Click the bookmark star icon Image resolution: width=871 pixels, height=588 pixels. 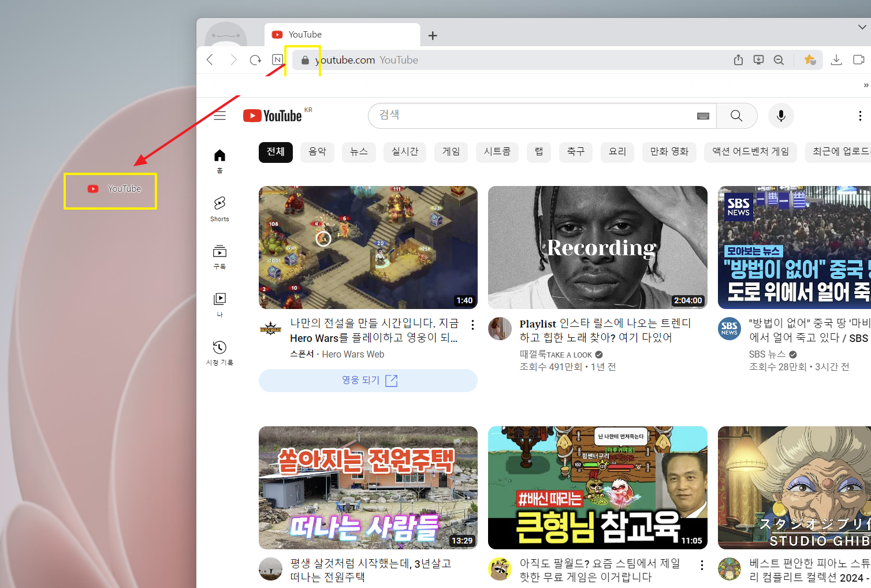(x=810, y=59)
